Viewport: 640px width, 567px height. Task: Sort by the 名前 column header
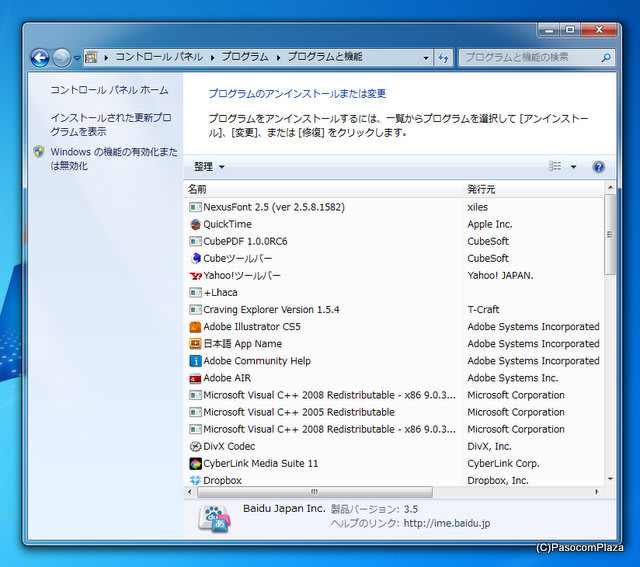324,189
